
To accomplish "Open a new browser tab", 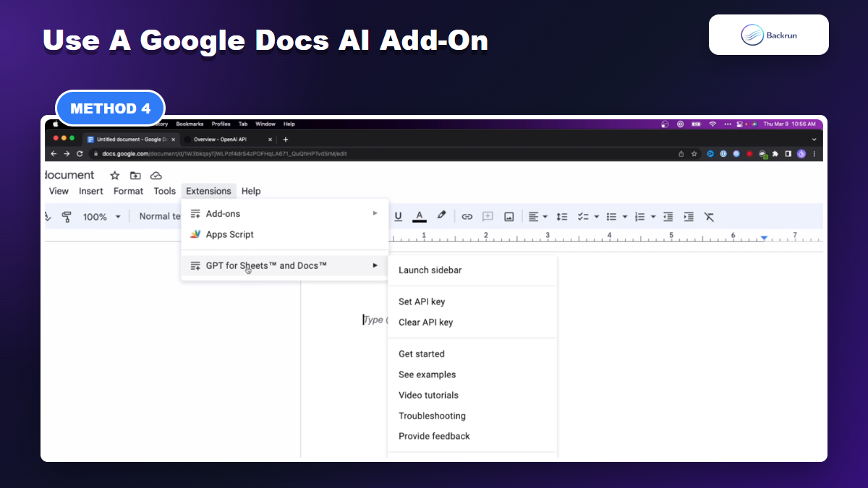I will [286, 140].
